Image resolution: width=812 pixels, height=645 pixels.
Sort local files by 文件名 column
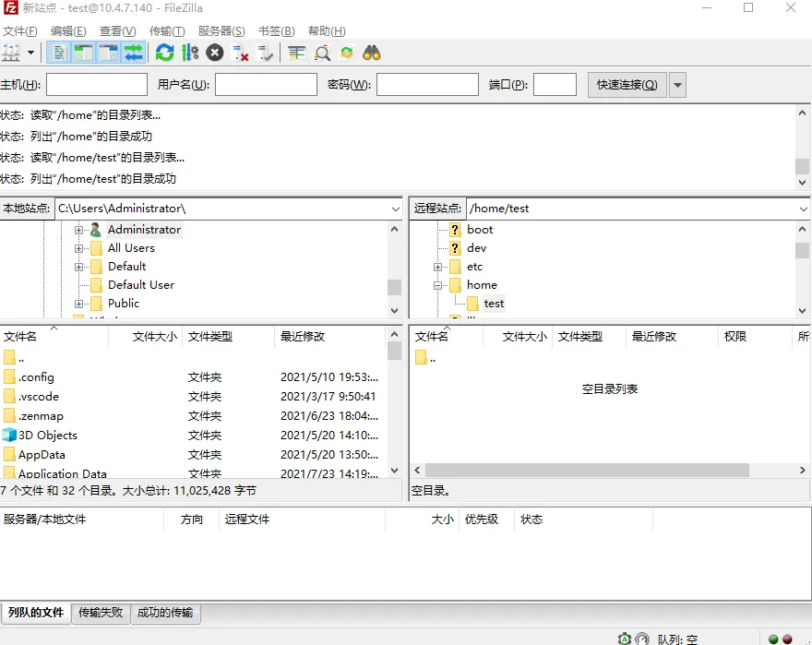tap(54, 337)
